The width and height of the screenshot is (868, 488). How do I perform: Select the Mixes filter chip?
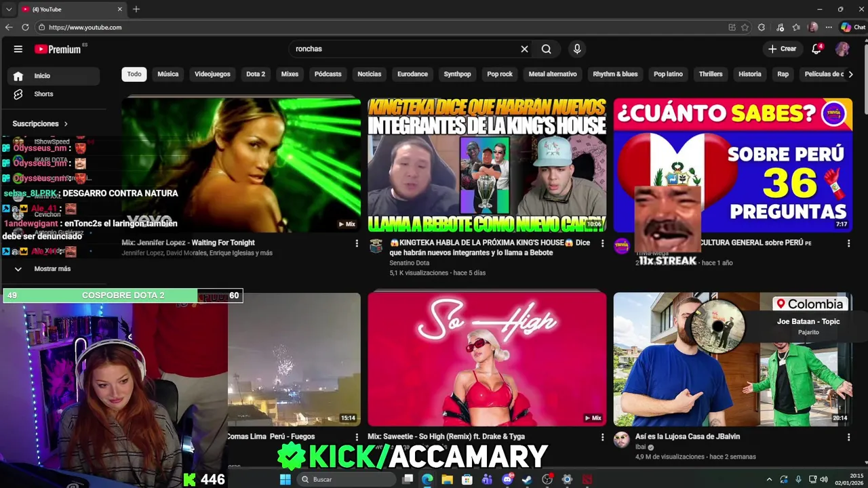(290, 74)
